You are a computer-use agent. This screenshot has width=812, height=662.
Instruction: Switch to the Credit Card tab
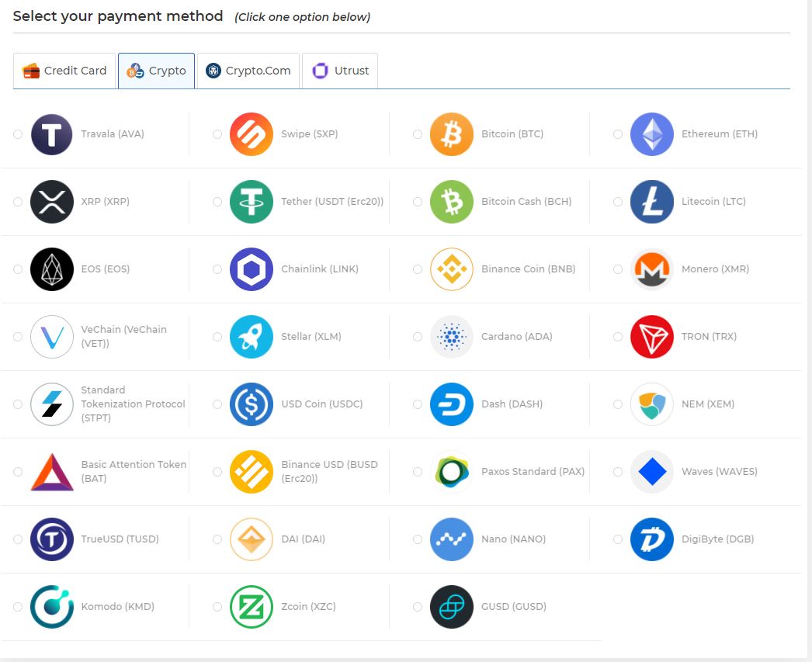[x=64, y=71]
